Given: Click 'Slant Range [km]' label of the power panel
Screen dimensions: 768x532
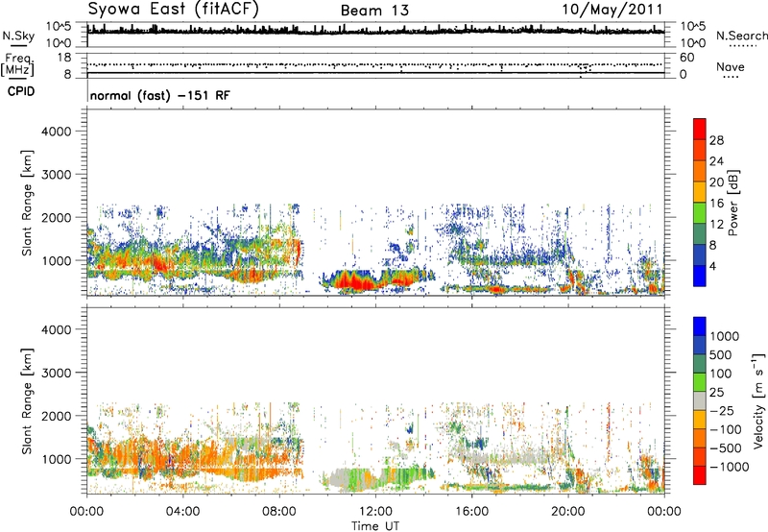Looking at the screenshot, I should (27, 203).
